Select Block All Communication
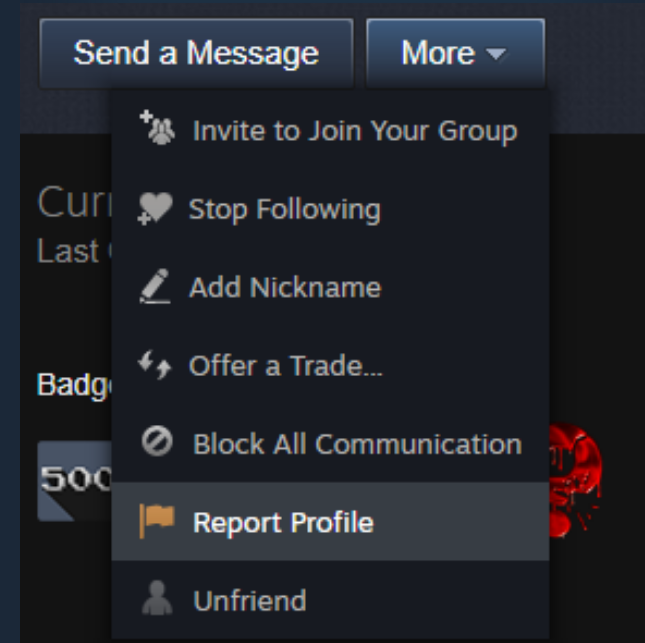Viewport: 645px width, 643px height. point(330,443)
